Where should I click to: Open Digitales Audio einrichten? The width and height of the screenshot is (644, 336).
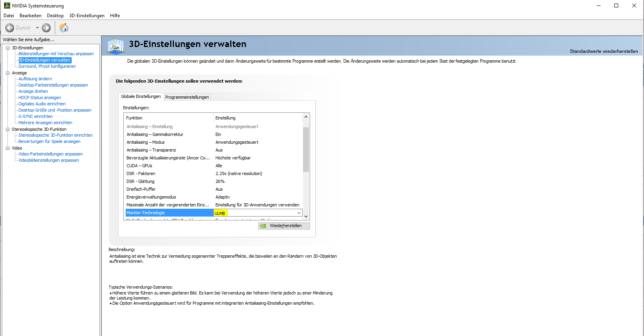[x=42, y=104]
